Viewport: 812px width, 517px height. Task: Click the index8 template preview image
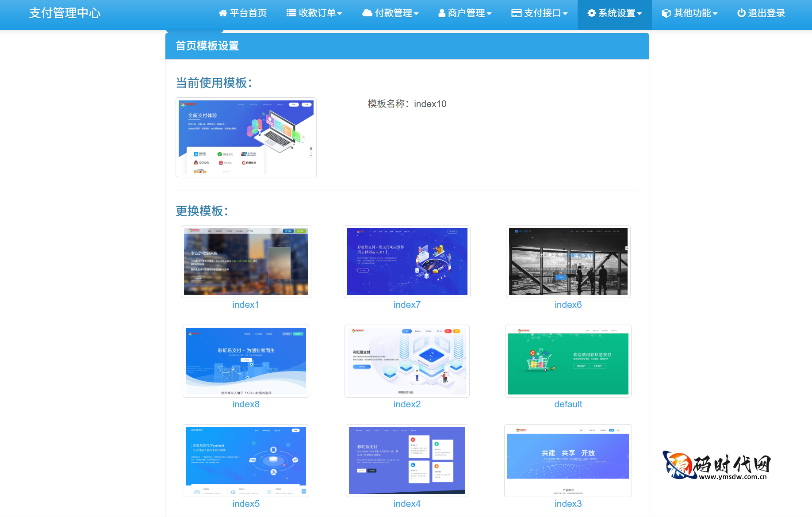pyautogui.click(x=245, y=361)
